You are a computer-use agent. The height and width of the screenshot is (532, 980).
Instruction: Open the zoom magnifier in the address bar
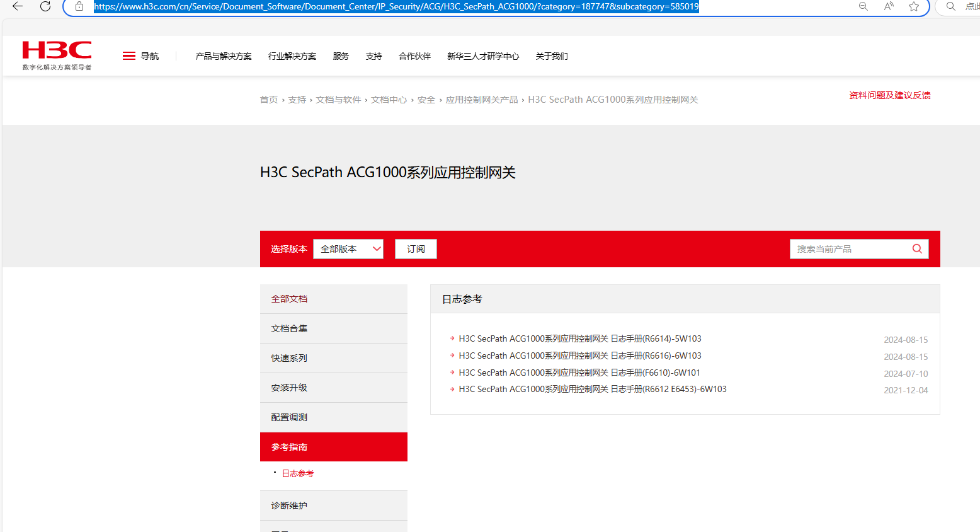click(x=863, y=6)
